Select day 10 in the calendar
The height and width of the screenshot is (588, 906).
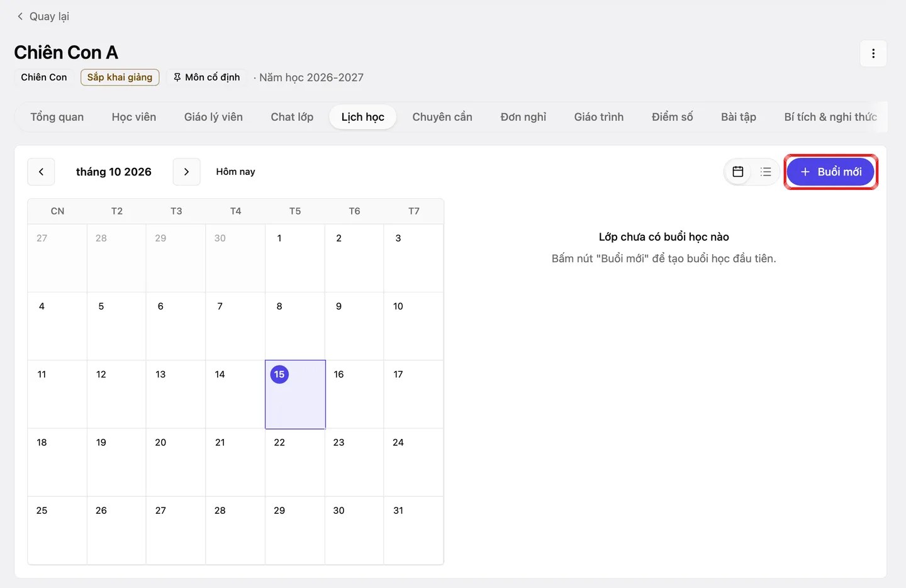414,326
